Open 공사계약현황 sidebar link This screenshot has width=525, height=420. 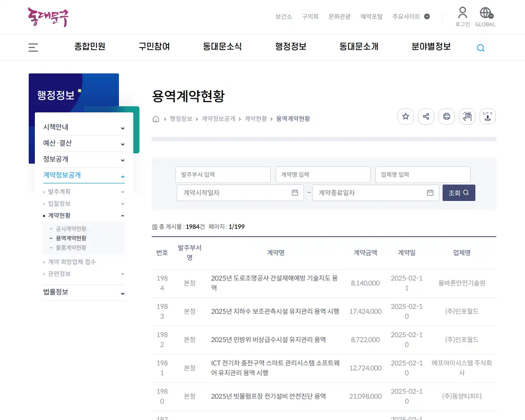click(x=71, y=228)
